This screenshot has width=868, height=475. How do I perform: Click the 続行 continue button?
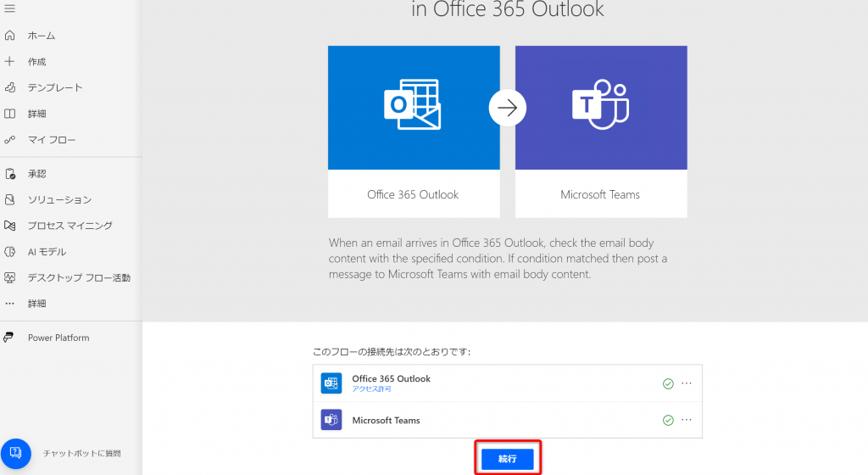coord(508,458)
